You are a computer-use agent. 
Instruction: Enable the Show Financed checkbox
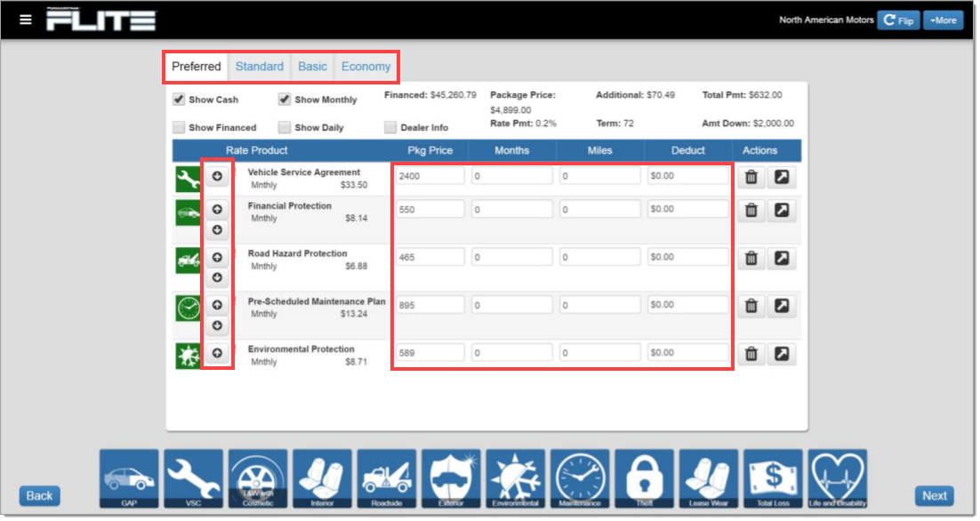(179, 127)
